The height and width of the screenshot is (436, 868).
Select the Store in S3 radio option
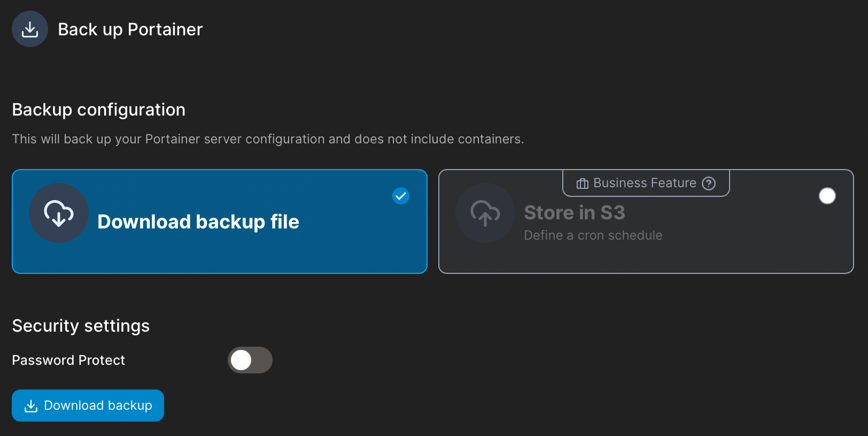(827, 196)
